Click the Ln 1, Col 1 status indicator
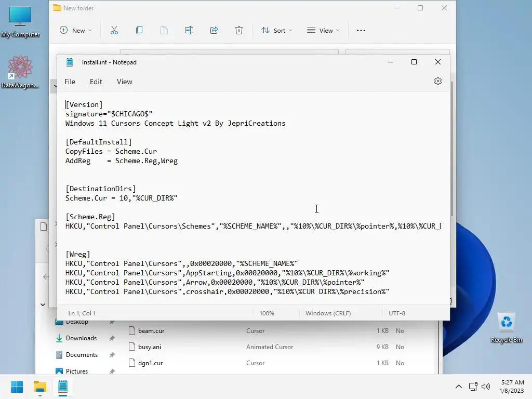This screenshot has width=532, height=399. click(82, 313)
